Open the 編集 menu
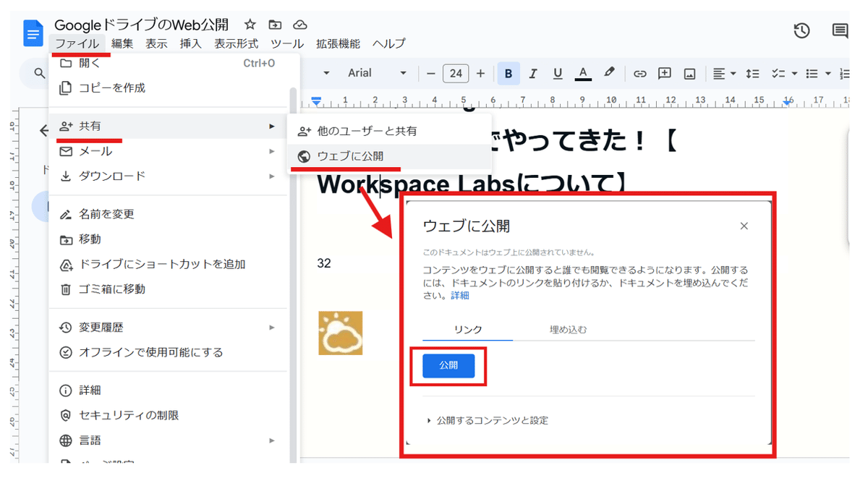The width and height of the screenshot is (868, 478). click(x=122, y=43)
